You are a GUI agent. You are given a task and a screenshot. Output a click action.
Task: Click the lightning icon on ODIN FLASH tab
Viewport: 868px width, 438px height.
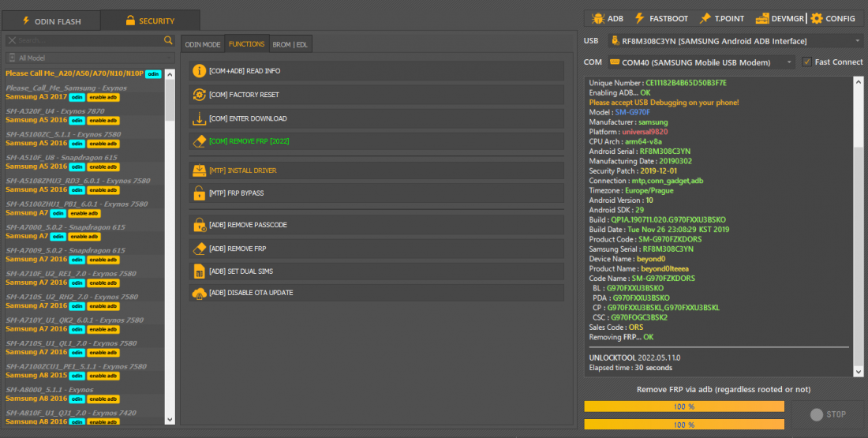[x=26, y=21]
